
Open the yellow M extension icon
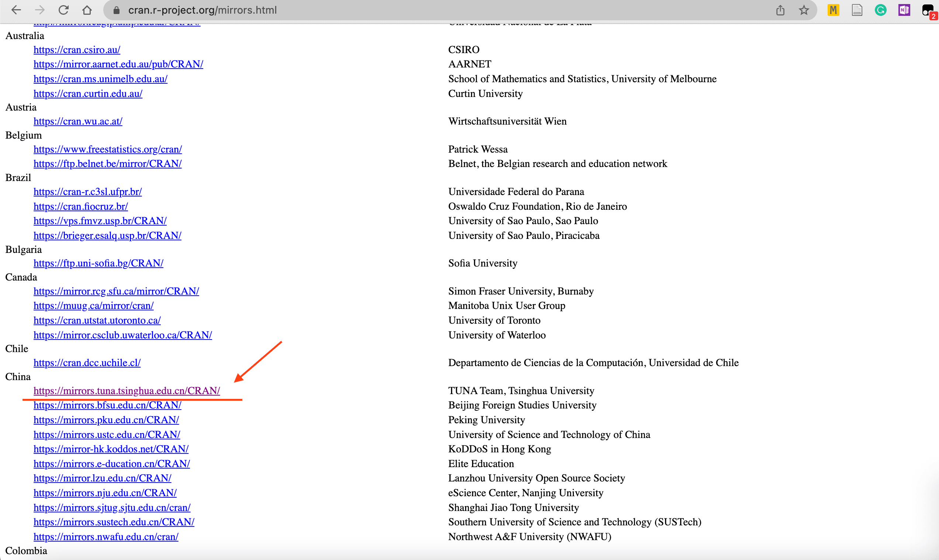pos(833,10)
